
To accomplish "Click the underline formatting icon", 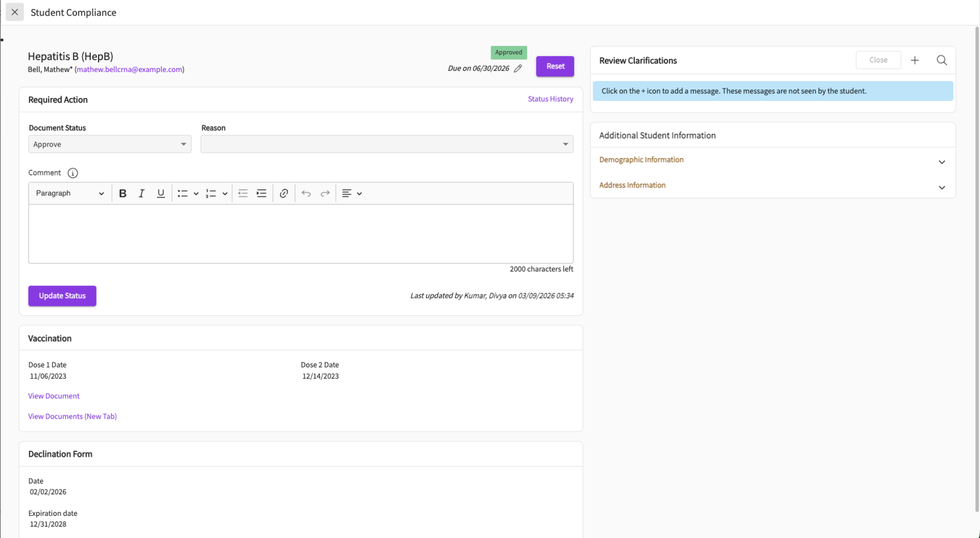I will point(160,193).
